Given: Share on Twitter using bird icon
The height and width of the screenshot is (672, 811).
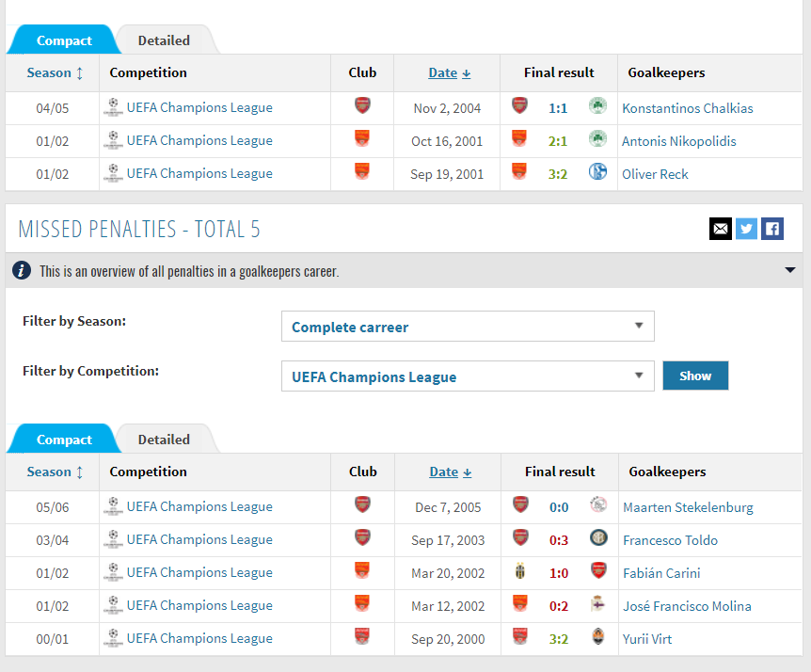Looking at the screenshot, I should pos(746,229).
